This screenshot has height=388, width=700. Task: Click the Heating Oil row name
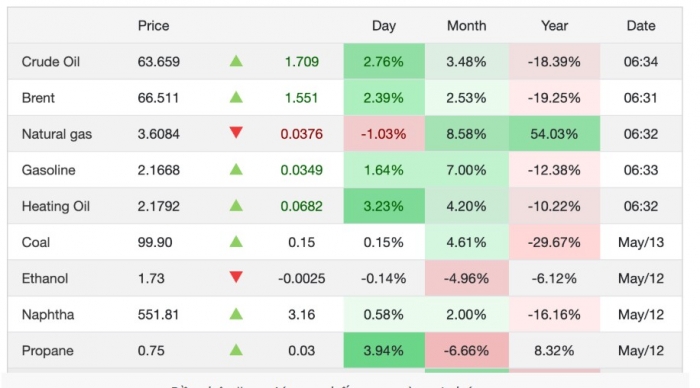pos(56,206)
